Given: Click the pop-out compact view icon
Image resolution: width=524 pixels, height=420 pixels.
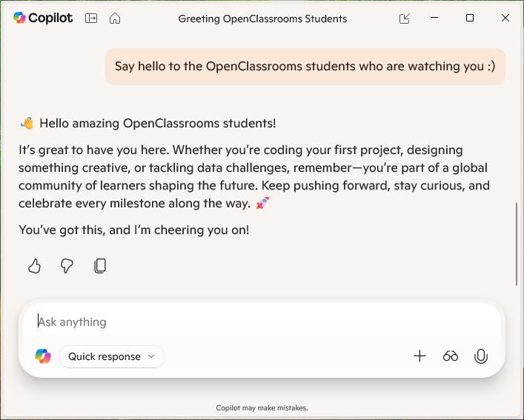Looking at the screenshot, I should coord(405,19).
